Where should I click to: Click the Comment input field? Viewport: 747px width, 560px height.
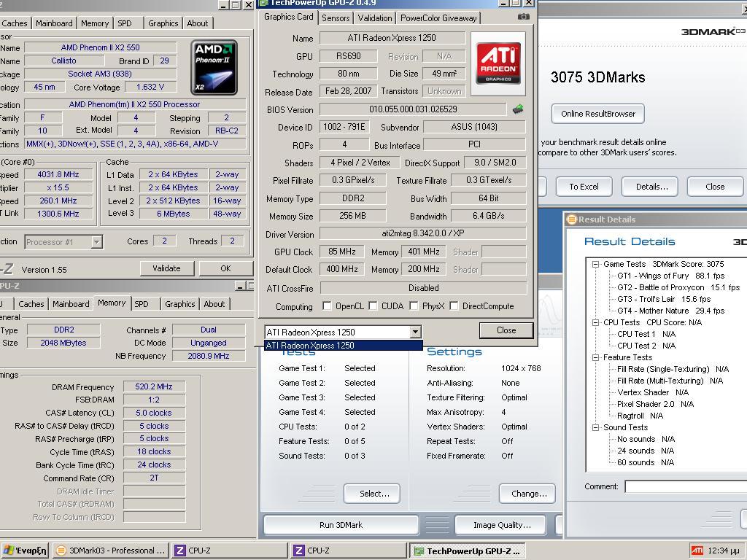pyautogui.click(x=686, y=486)
